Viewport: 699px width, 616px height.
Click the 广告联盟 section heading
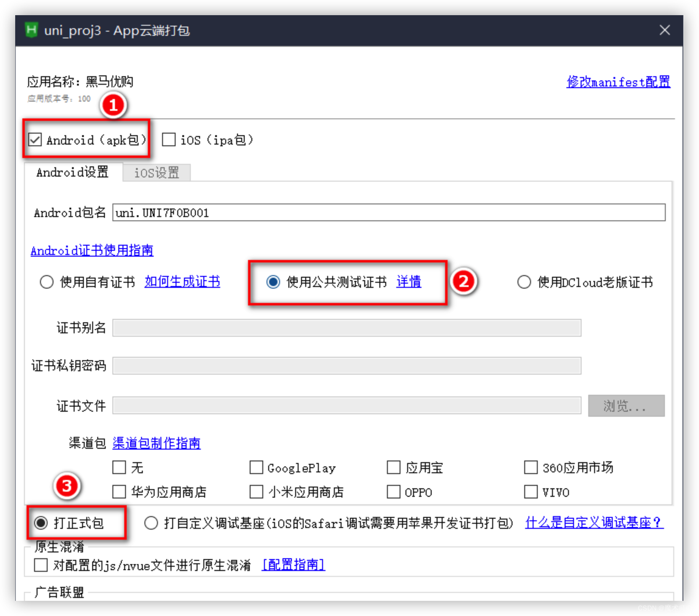point(59,592)
